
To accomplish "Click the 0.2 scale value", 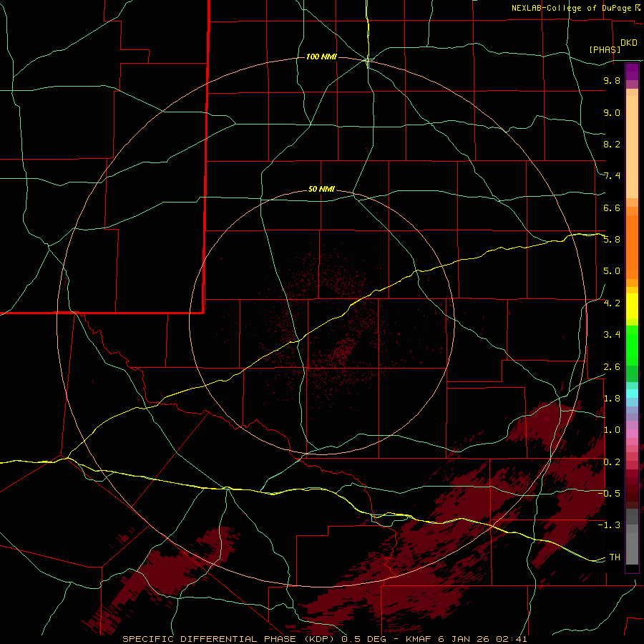I will click(612, 462).
